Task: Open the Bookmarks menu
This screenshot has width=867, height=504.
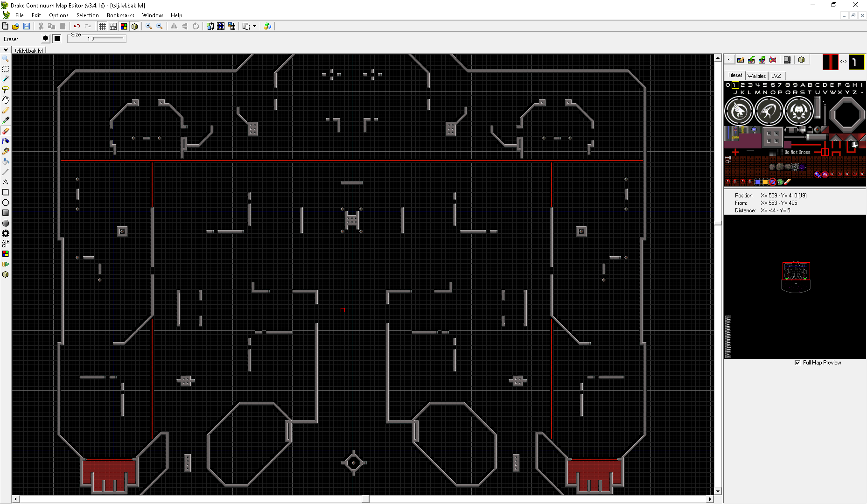Action: click(x=120, y=15)
